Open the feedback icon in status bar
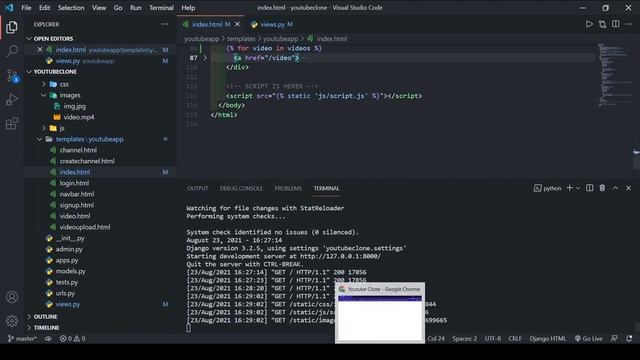This screenshot has width=640, height=360. click(614, 338)
